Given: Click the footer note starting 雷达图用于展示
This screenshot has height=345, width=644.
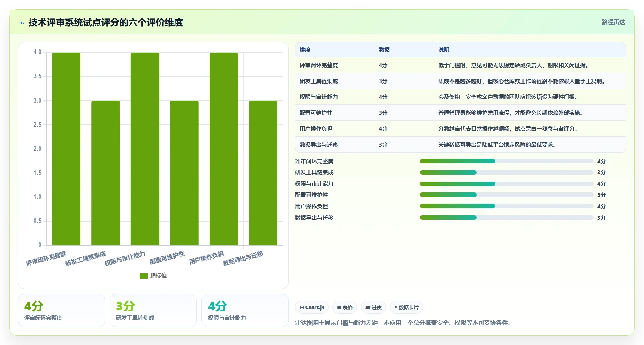Looking at the screenshot, I should point(403,323).
